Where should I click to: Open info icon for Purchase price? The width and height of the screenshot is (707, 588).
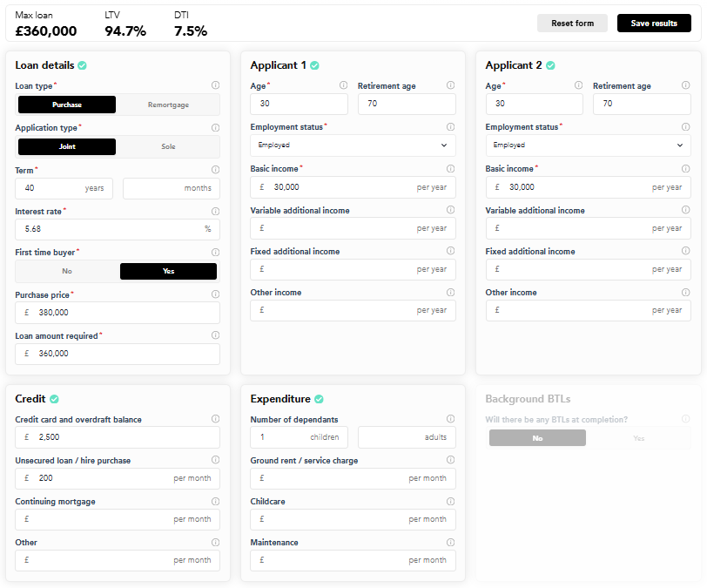[x=215, y=294]
